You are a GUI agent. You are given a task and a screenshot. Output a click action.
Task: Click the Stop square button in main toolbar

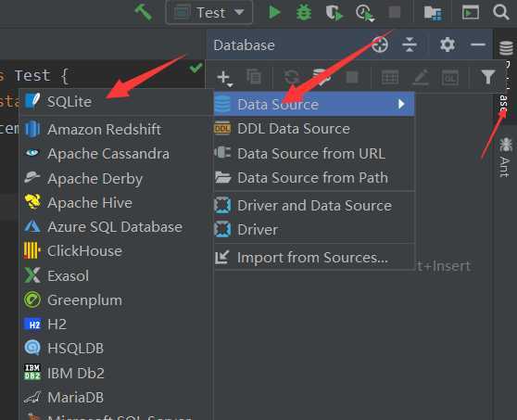395,12
